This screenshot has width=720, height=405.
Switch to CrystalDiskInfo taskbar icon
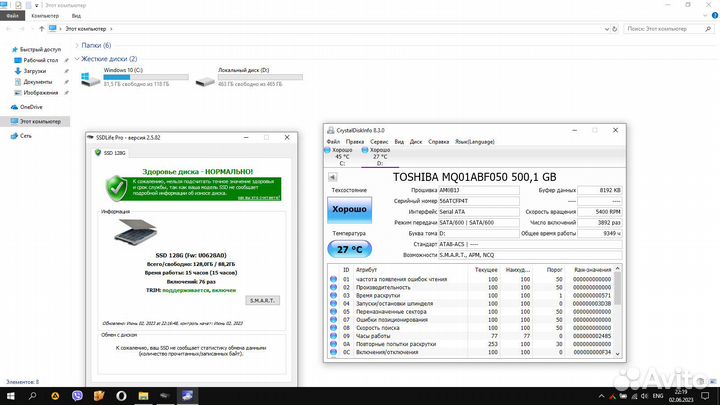[x=187, y=396]
